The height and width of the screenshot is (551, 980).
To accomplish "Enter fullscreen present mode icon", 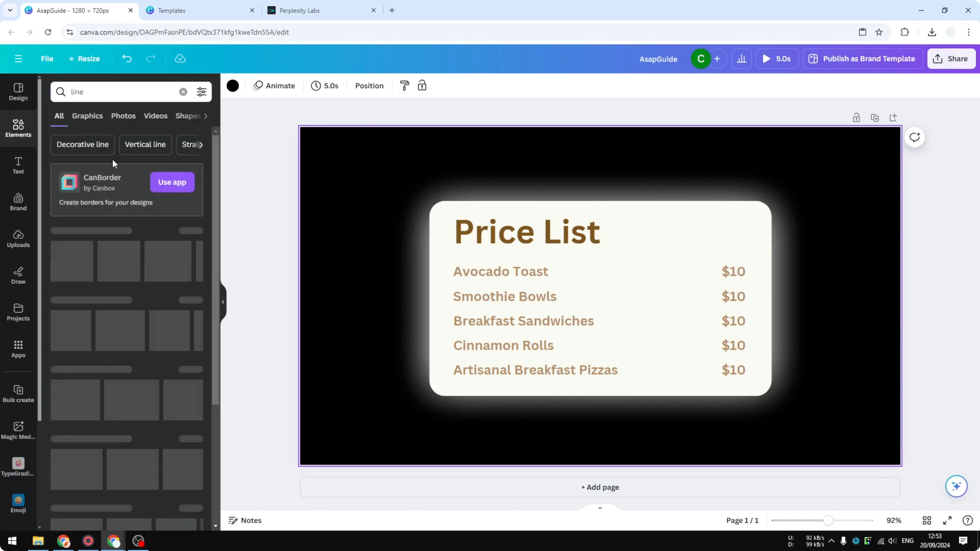I will point(947,520).
